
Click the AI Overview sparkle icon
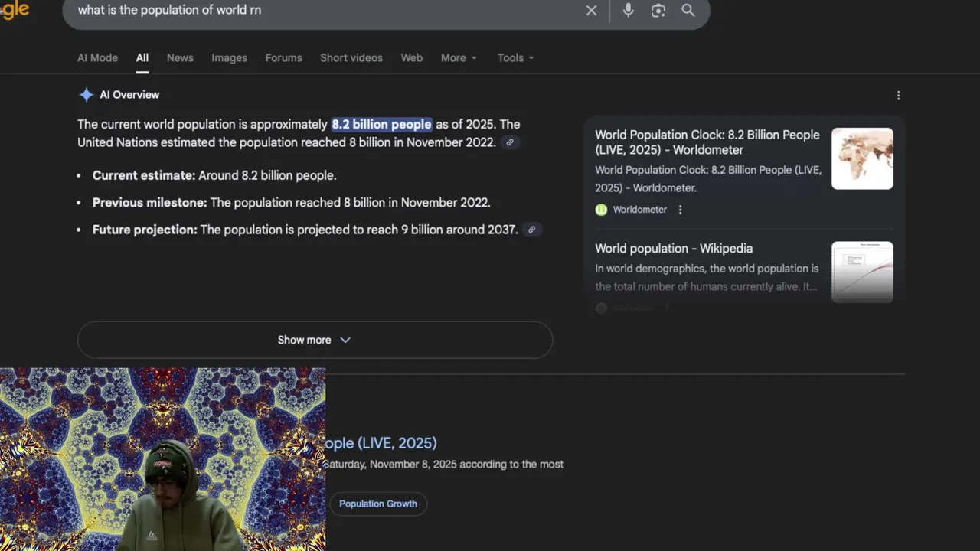tap(86, 95)
